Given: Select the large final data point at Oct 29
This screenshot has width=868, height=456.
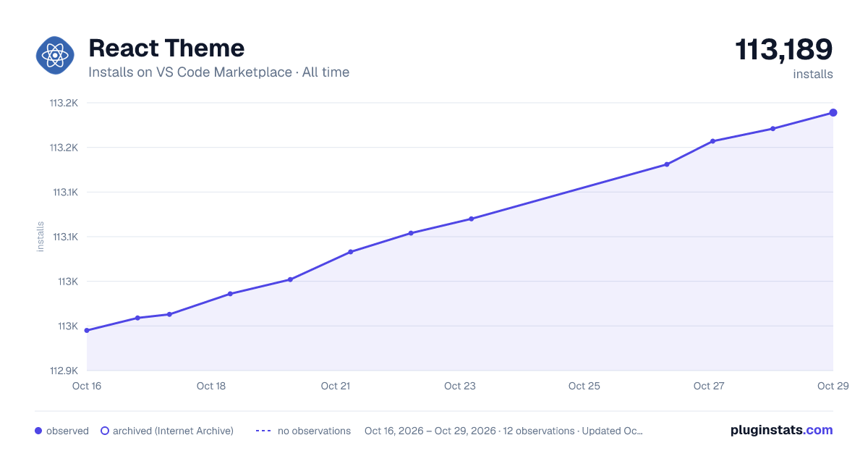Looking at the screenshot, I should tap(833, 112).
